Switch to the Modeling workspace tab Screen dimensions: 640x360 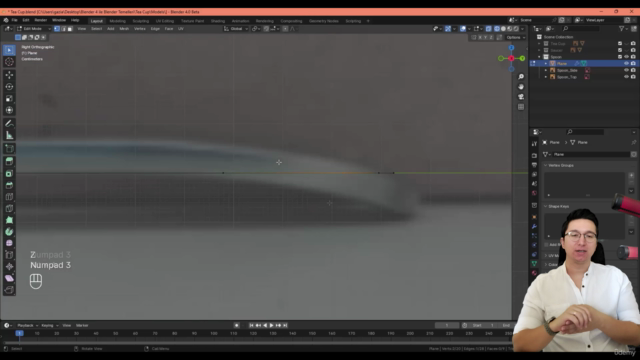pos(118,21)
